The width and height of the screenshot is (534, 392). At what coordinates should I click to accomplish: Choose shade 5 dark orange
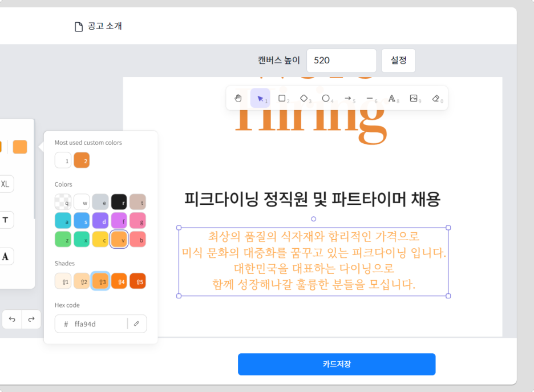[x=138, y=281]
